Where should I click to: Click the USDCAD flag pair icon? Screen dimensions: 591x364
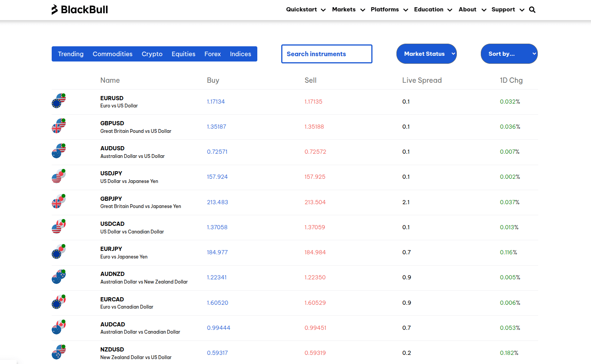[59, 227]
